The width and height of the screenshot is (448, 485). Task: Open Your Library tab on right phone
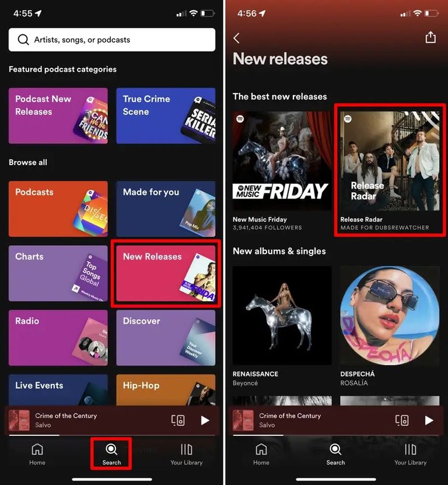[x=410, y=454]
